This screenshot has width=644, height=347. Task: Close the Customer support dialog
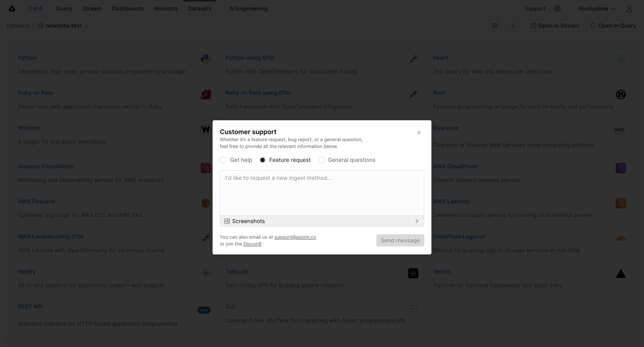(419, 133)
